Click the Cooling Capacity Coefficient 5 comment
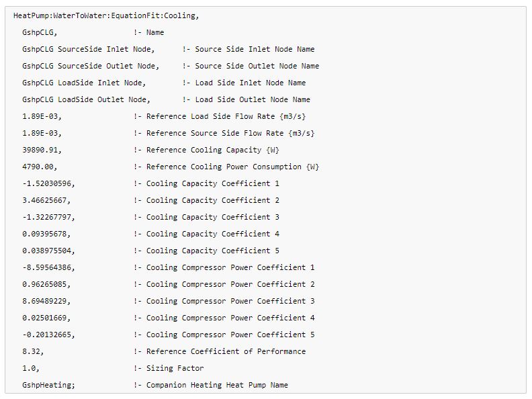The width and height of the screenshot is (532, 399). pyautogui.click(x=206, y=251)
